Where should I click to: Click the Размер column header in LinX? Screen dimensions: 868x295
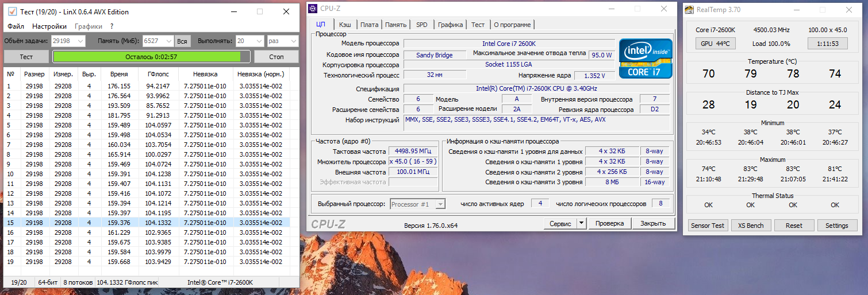(34, 74)
